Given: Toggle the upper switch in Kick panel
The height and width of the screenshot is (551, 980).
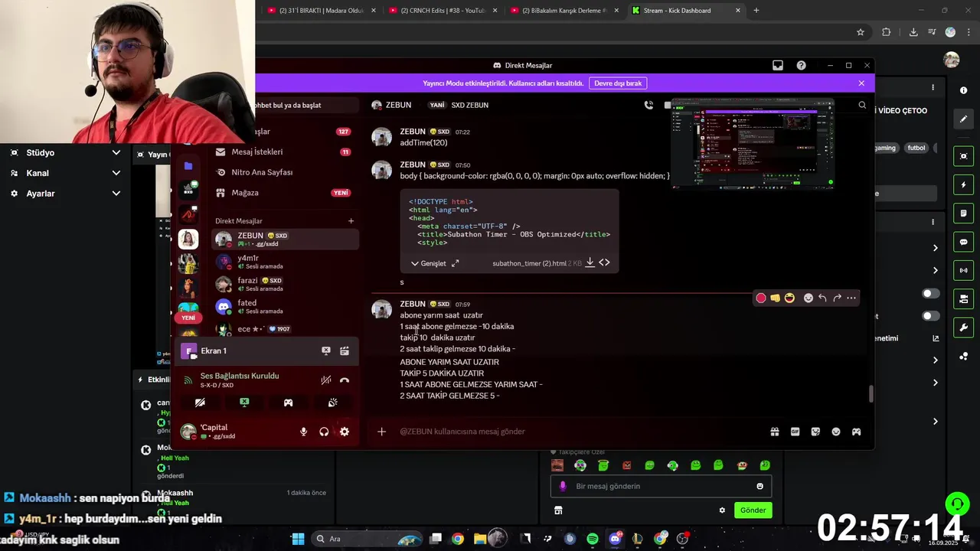Looking at the screenshot, I should click(931, 293).
